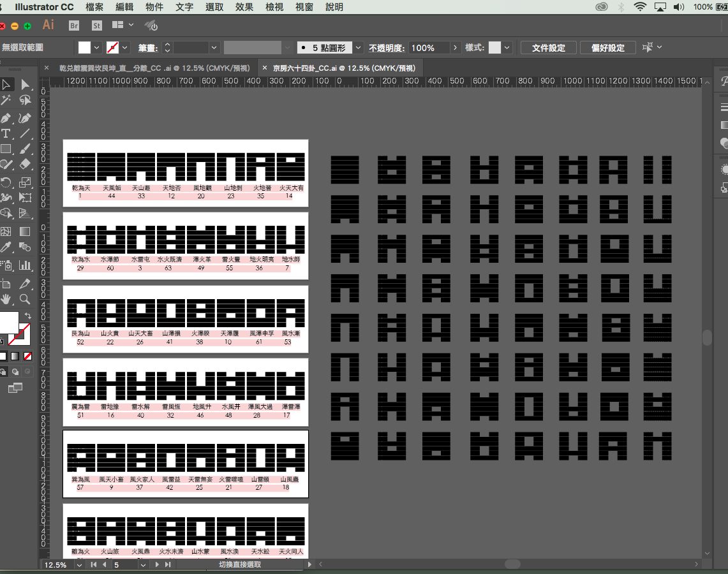Image resolution: width=728 pixels, height=574 pixels.
Task: Pick the Magic Wand tool
Action: pos(6,100)
